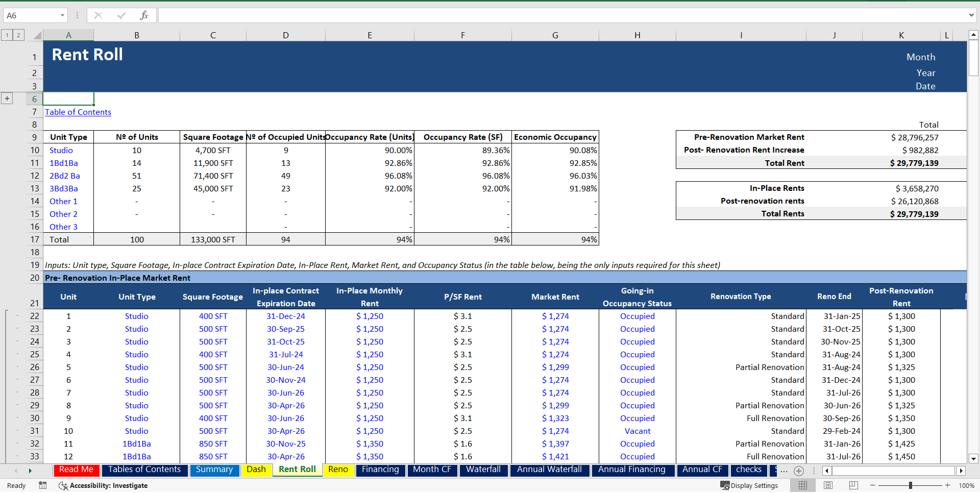Open the Name Box dropdown
This screenshot has width=980, height=493.
click(63, 15)
